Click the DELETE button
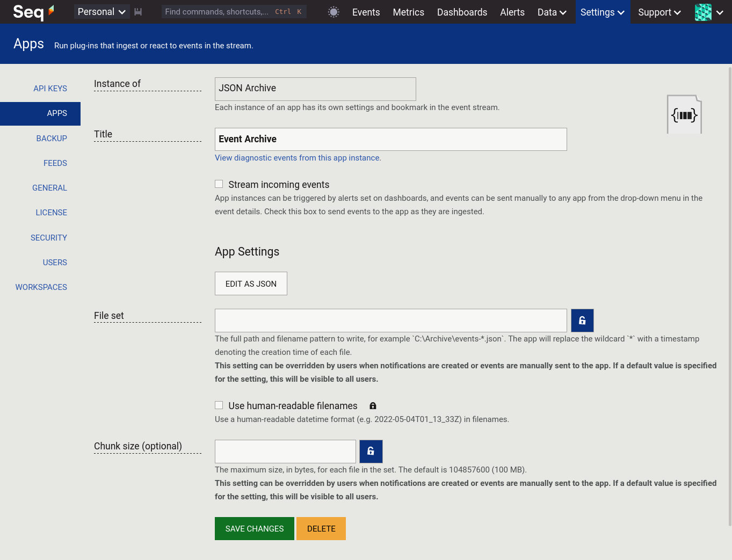 click(x=321, y=529)
